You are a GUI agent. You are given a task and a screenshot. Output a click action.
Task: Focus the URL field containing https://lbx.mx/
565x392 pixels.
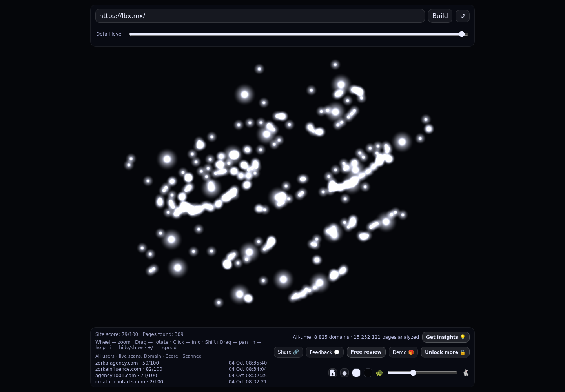[x=260, y=16]
